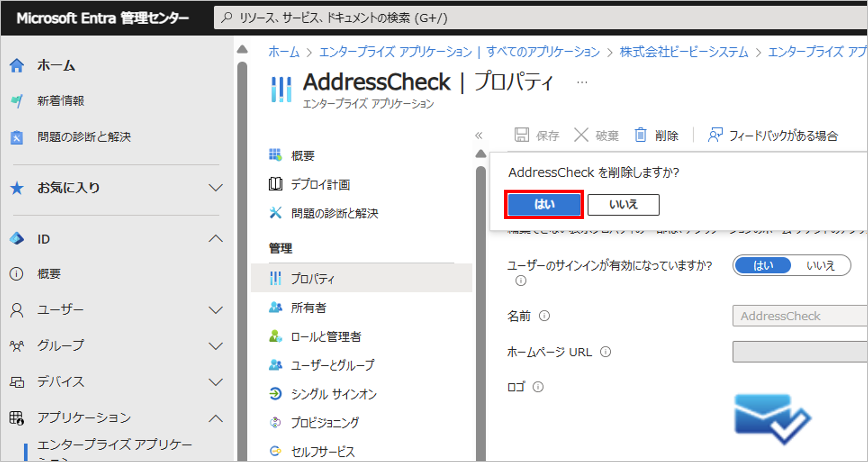Click the info icon next to ロゴ
Image resolution: width=868 pixels, height=462 pixels.
538,387
